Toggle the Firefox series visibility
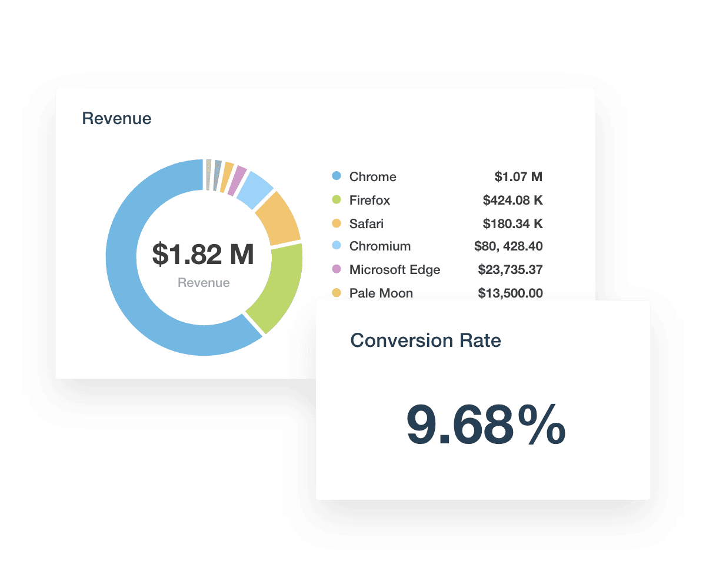 coord(369,200)
